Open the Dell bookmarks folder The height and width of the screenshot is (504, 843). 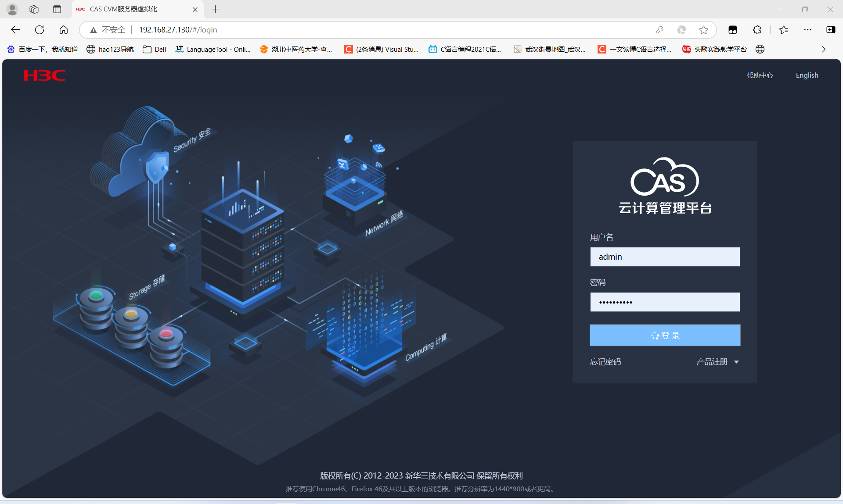click(155, 49)
